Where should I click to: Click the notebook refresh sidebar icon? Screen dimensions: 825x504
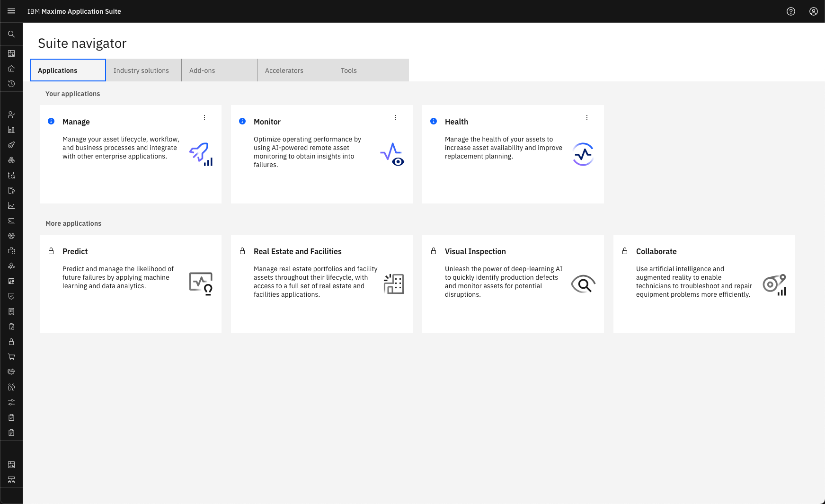pyautogui.click(x=11, y=175)
